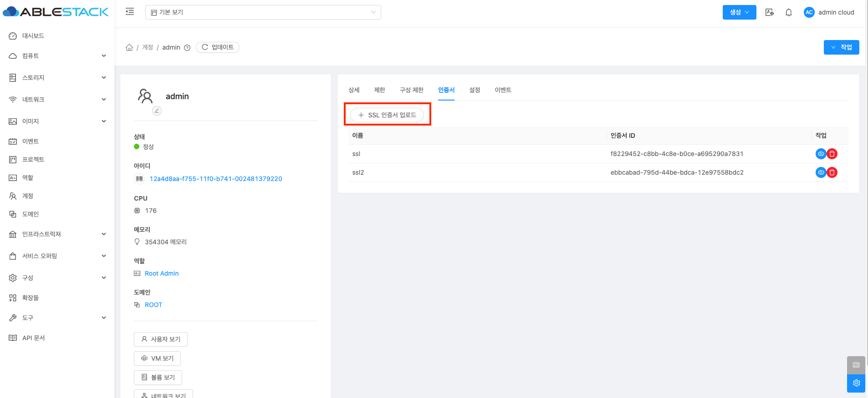
Task: Click the language translate icon
Action: [x=770, y=12]
